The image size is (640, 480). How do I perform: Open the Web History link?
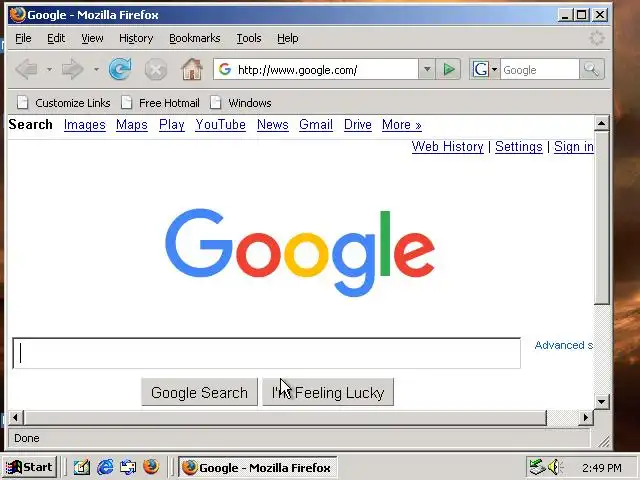447,147
